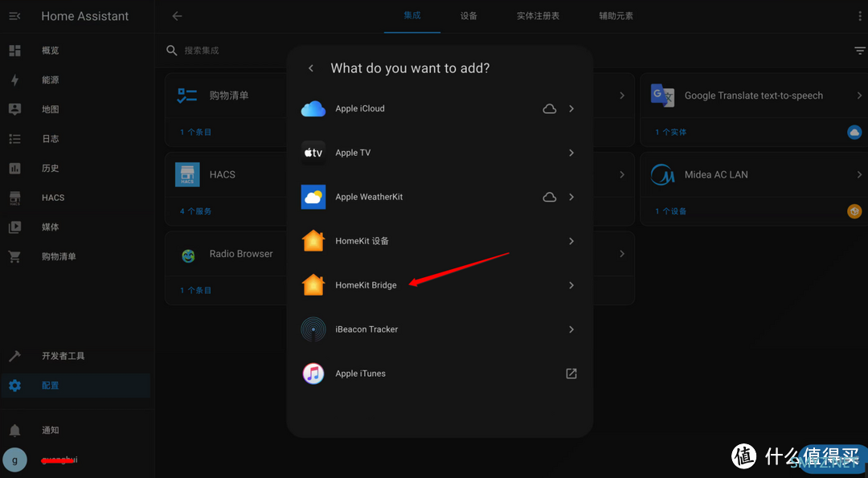
Task: Expand Apple iCloud row chevron
Action: tap(571, 108)
